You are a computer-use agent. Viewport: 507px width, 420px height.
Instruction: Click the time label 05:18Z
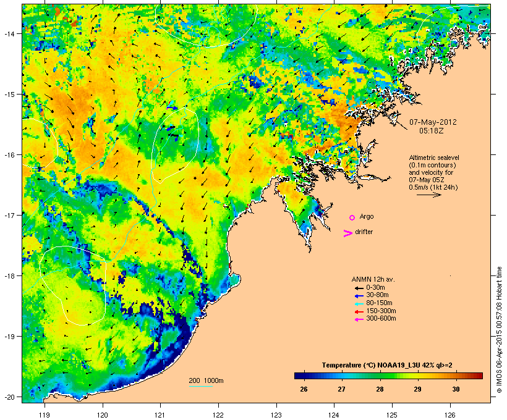[x=432, y=131]
